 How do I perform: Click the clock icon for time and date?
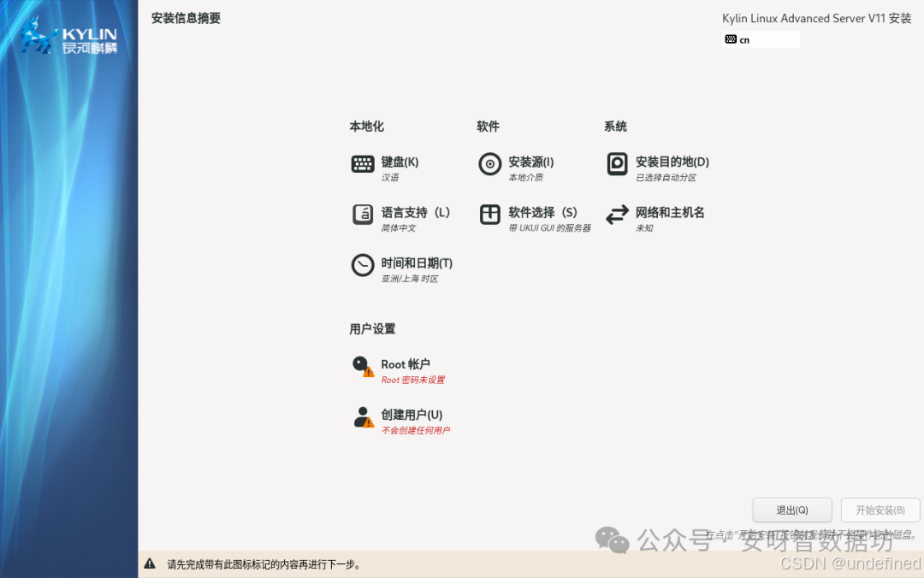pyautogui.click(x=363, y=265)
